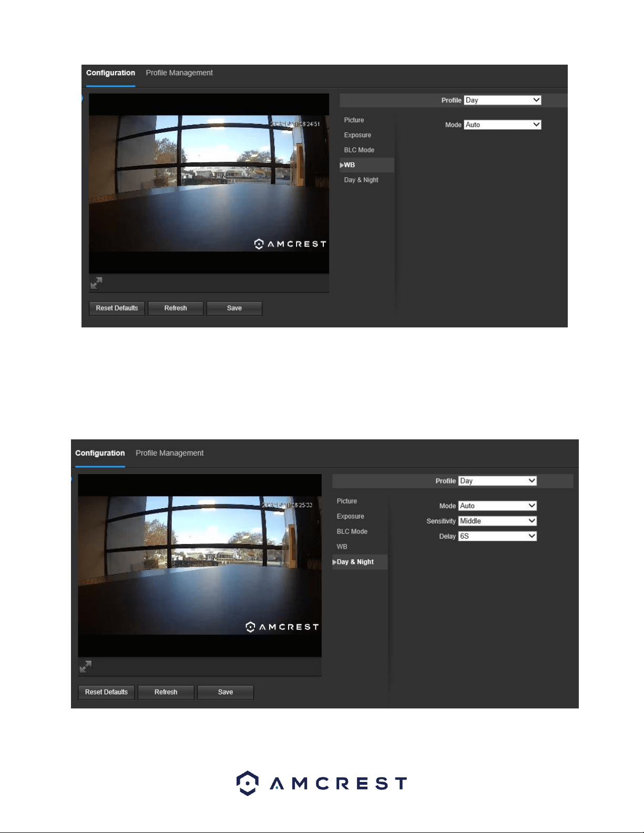The width and height of the screenshot is (644, 833).
Task: Open the Sensitivity dropdown set to Middle
Action: click(x=497, y=521)
